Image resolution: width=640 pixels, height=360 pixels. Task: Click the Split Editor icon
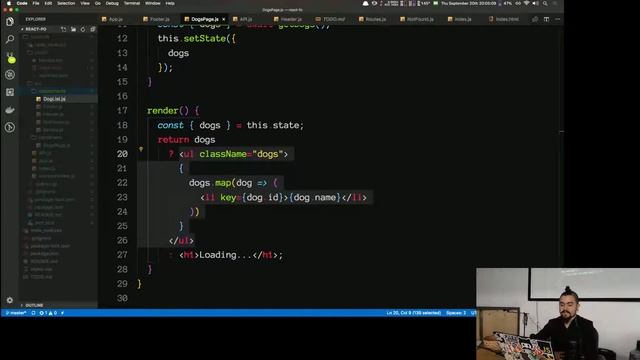coord(546,19)
